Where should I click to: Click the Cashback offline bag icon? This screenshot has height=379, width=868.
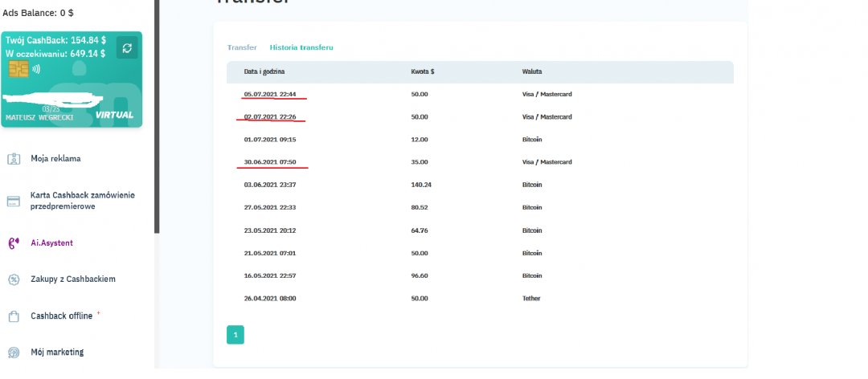14,316
